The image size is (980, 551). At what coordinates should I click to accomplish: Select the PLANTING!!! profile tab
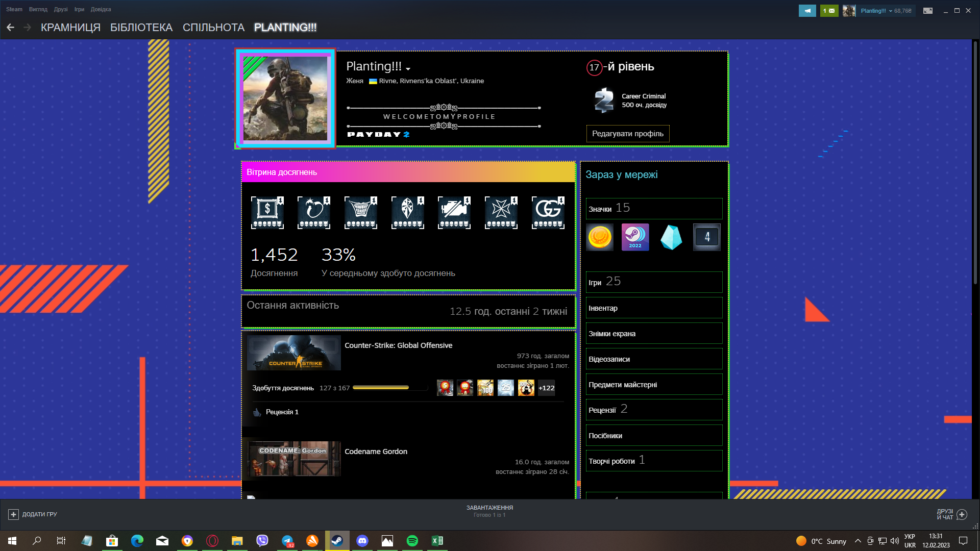pyautogui.click(x=285, y=28)
